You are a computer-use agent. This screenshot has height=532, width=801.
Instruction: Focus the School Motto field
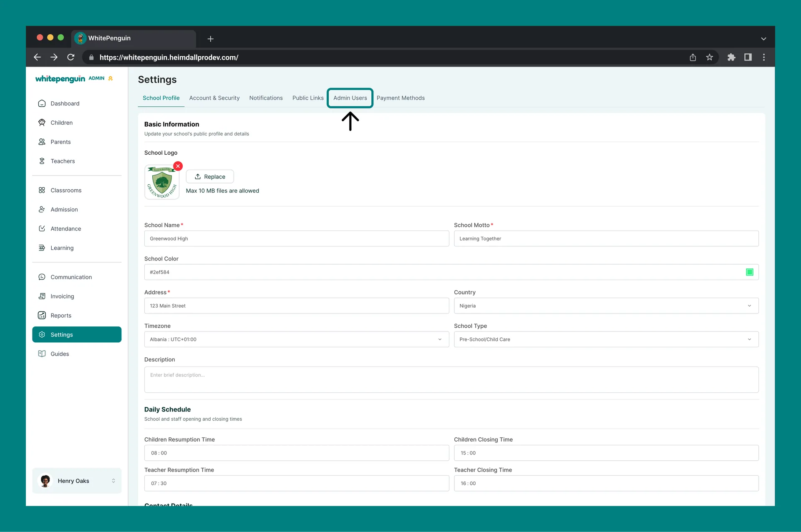pos(606,238)
